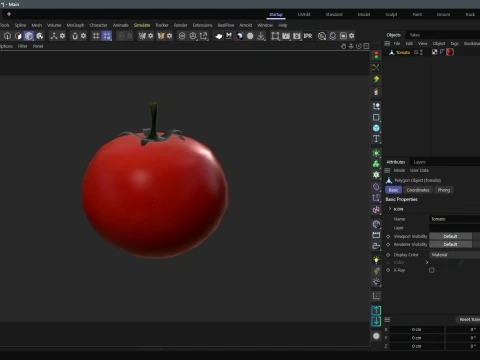The height and width of the screenshot is (360, 480).
Task: Select the Basic tab in Attributes
Action: click(393, 190)
